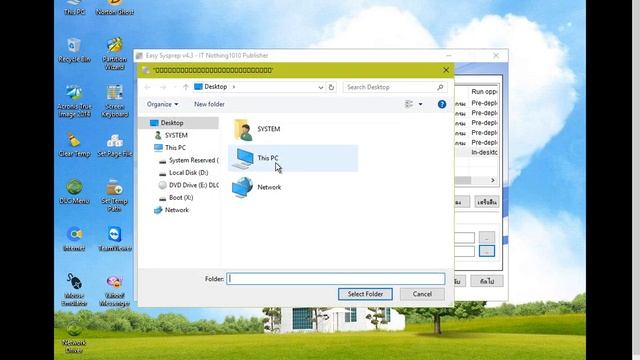This screenshot has width=640, height=360.
Task: Open Set Temp Path desktop icon
Action: click(x=115, y=195)
